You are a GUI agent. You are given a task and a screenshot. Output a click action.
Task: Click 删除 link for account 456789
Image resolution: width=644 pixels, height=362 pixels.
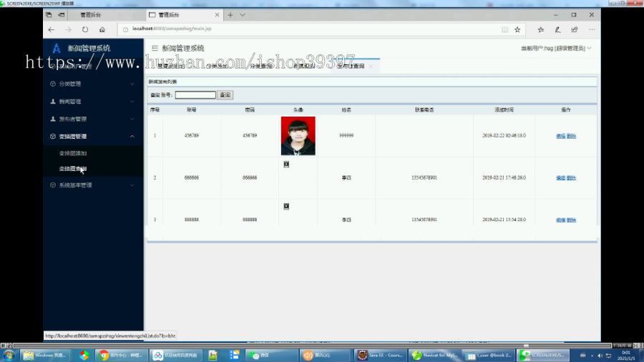point(571,136)
